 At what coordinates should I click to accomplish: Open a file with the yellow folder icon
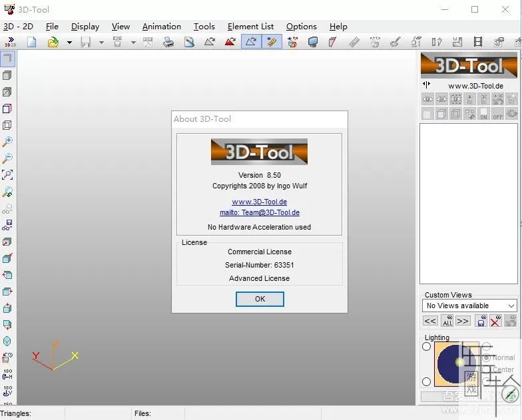53,42
